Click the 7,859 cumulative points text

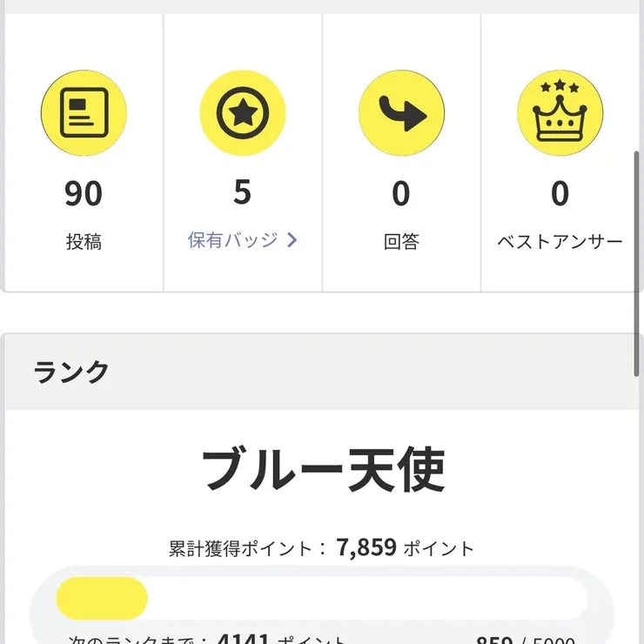pos(366,547)
